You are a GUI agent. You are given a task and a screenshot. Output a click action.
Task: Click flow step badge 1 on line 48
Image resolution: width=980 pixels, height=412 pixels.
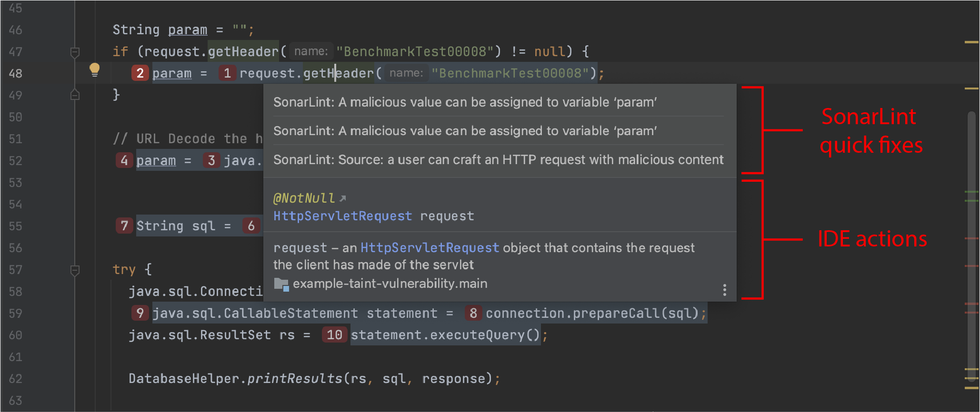pos(227,73)
